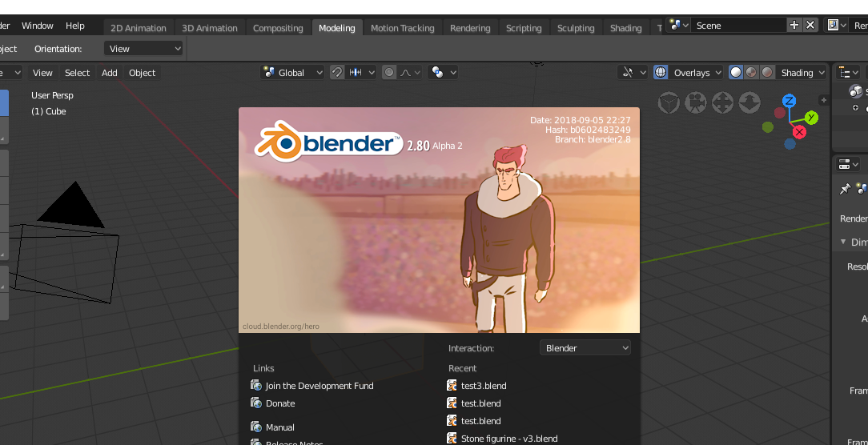The width and height of the screenshot is (868, 445).
Task: Select LookDev shading mode
Action: [x=751, y=73]
